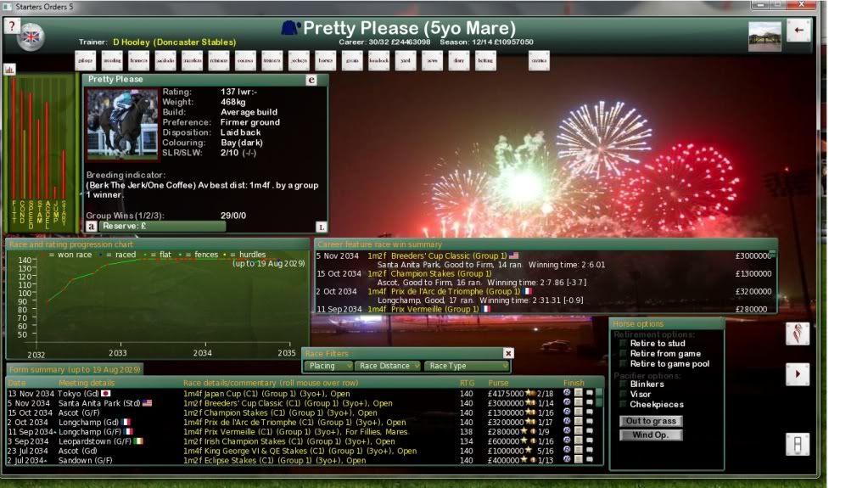Click the horse photo thumbnail
The height and width of the screenshot is (488, 868).
[122, 124]
